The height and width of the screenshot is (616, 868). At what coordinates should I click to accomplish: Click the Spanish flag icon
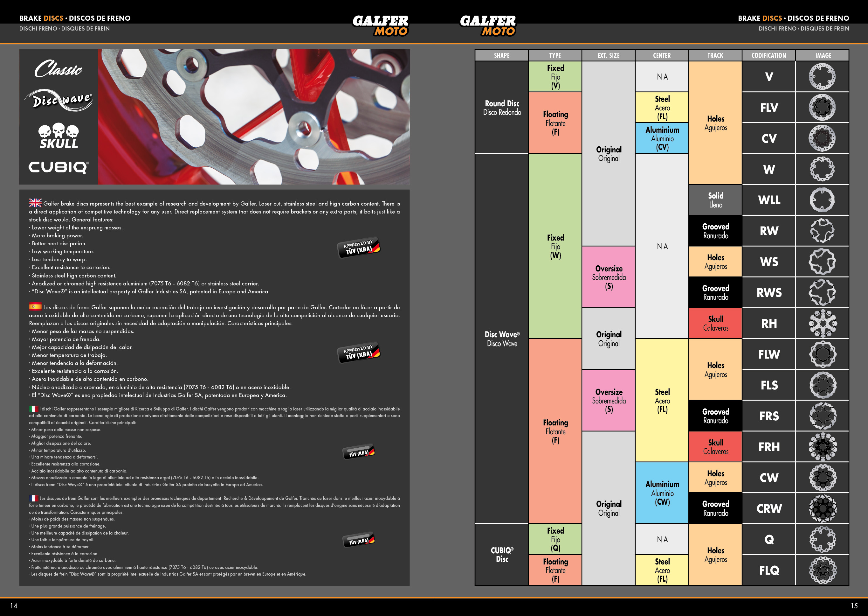coord(35,306)
